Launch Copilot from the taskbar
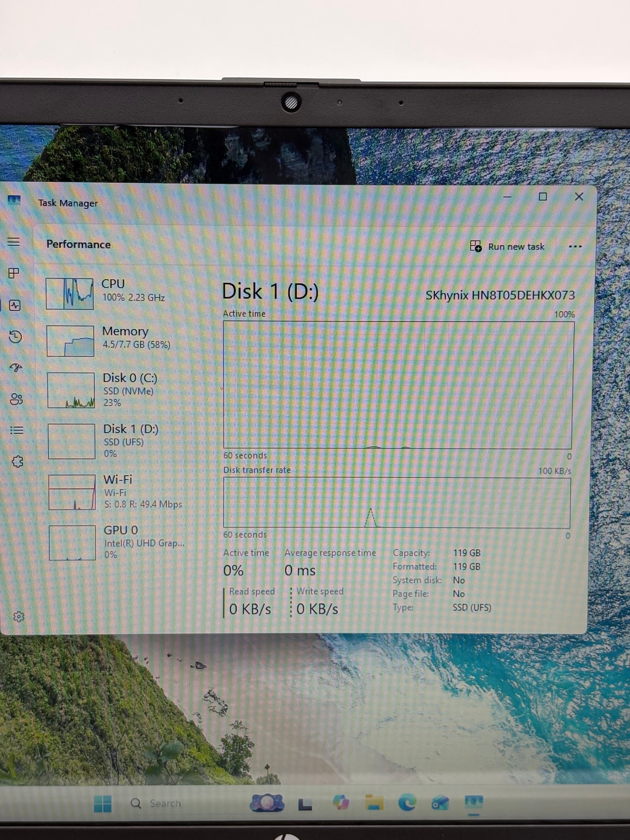This screenshot has height=840, width=630. pos(340,802)
